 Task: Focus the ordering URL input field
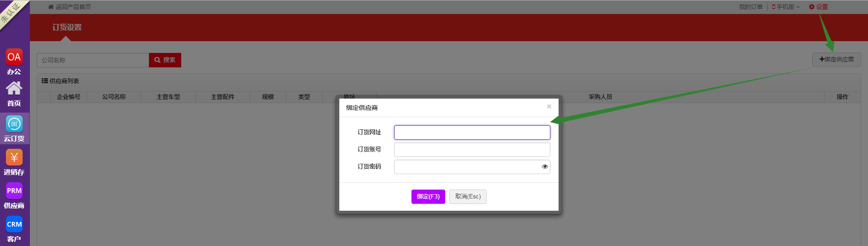point(472,132)
